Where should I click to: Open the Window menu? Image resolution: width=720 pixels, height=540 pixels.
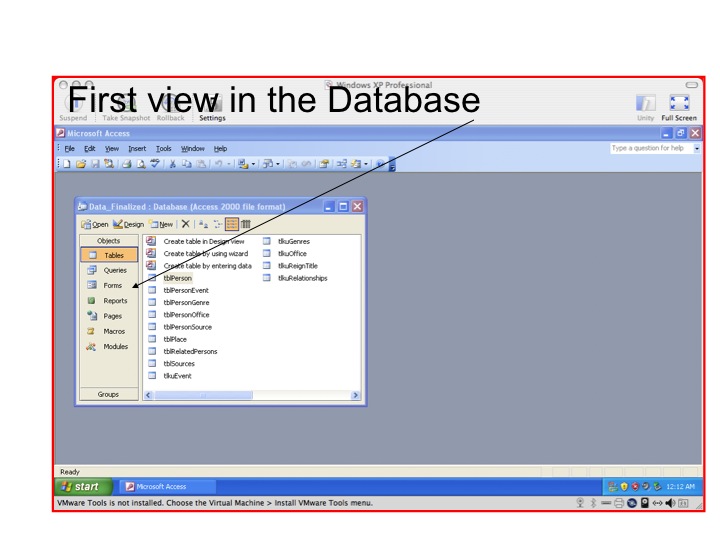(192, 149)
